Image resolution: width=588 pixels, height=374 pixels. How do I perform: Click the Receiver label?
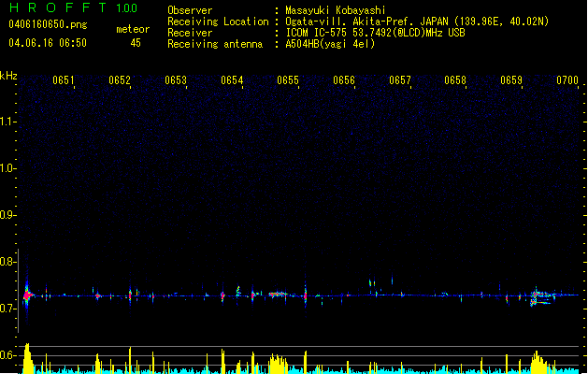tap(190, 33)
